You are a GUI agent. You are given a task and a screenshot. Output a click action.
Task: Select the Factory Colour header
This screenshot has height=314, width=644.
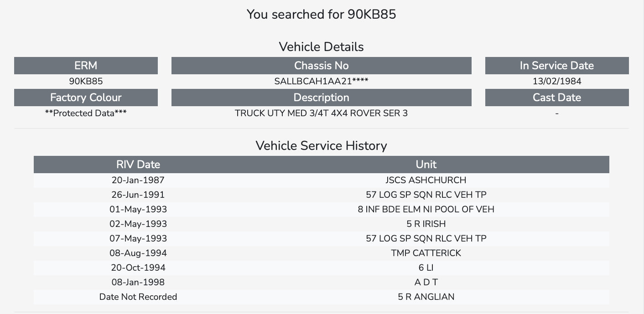click(86, 98)
